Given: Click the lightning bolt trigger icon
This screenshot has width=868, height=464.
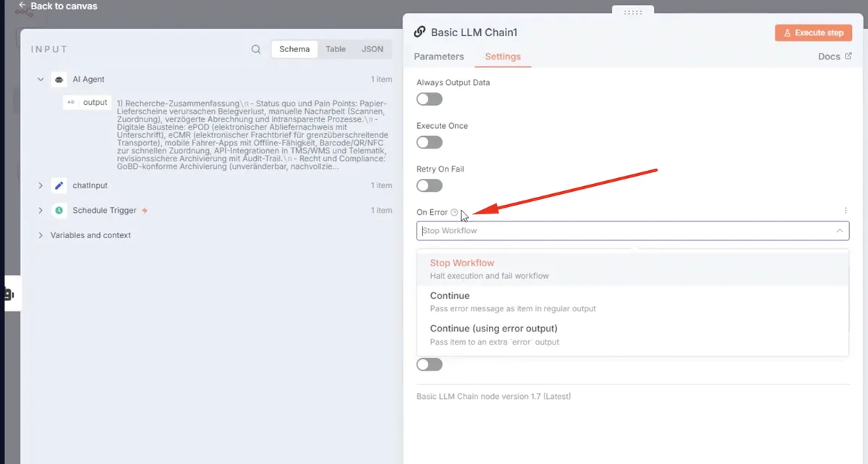Looking at the screenshot, I should tap(145, 211).
